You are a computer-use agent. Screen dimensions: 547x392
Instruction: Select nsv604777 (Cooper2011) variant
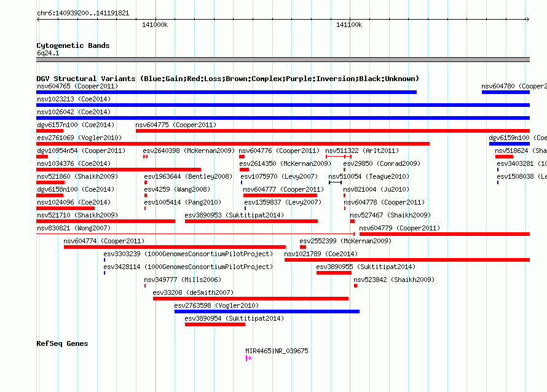tap(283, 189)
